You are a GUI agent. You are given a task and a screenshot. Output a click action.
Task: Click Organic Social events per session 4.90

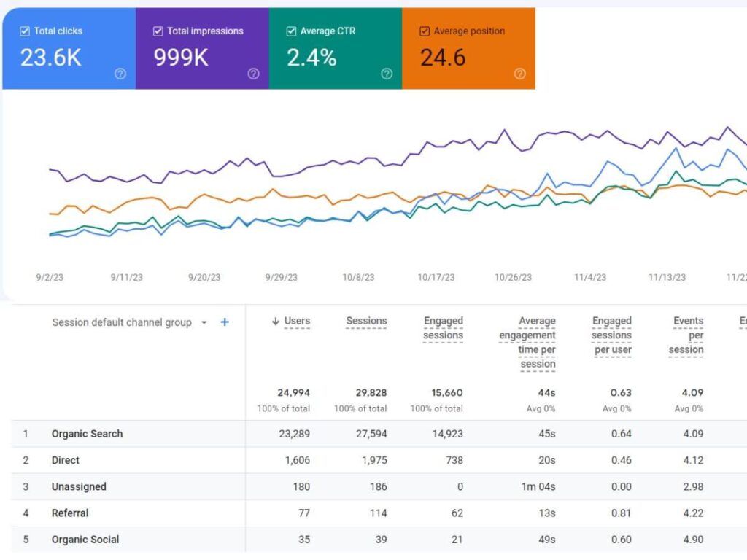click(x=693, y=540)
